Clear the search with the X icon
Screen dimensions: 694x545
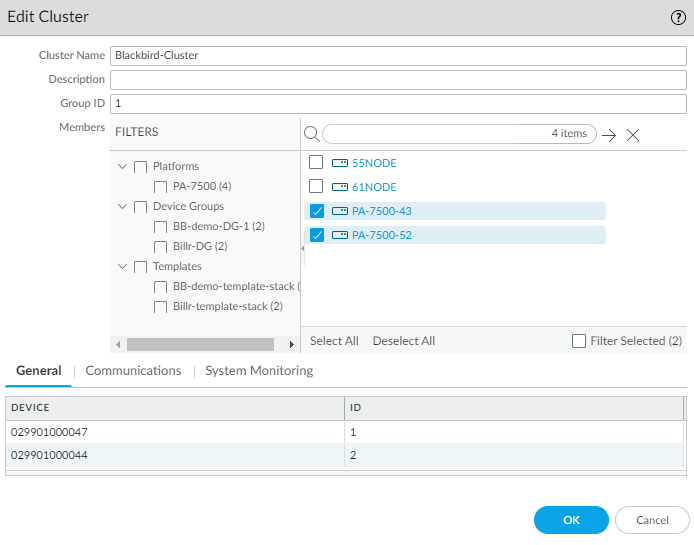633,135
